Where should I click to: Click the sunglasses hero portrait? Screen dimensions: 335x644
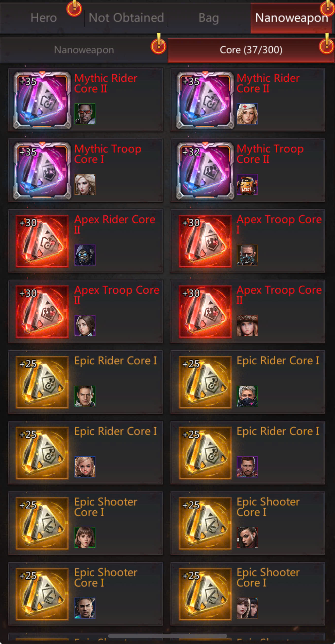85,114
